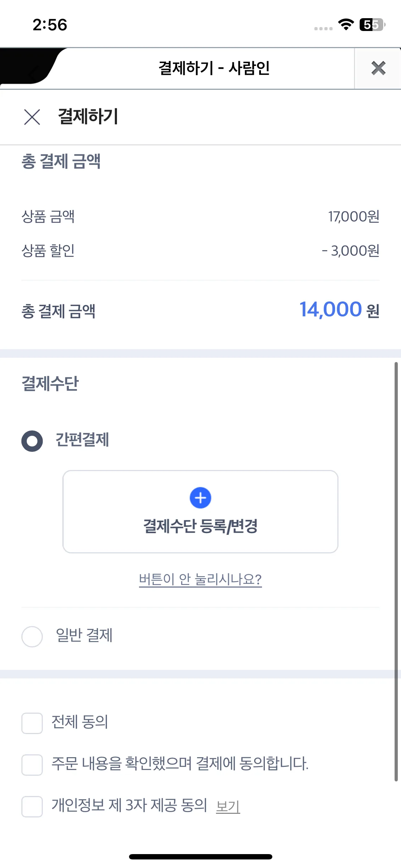
Task: Open the 보기 link for 개인정보 terms
Action: [x=228, y=806]
